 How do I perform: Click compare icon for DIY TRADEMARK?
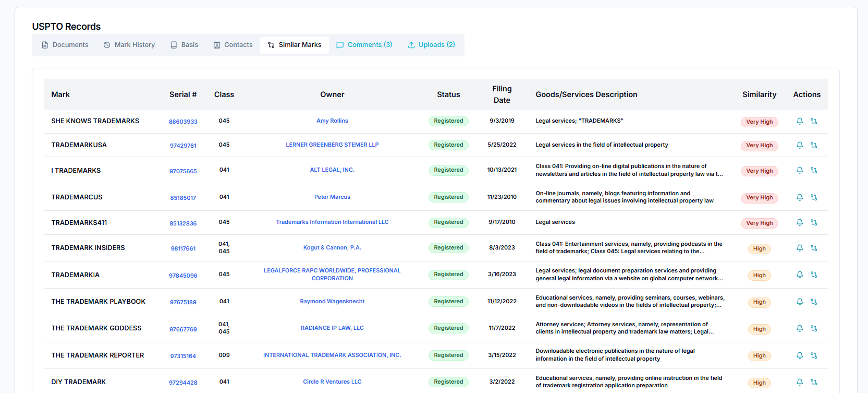click(x=814, y=382)
